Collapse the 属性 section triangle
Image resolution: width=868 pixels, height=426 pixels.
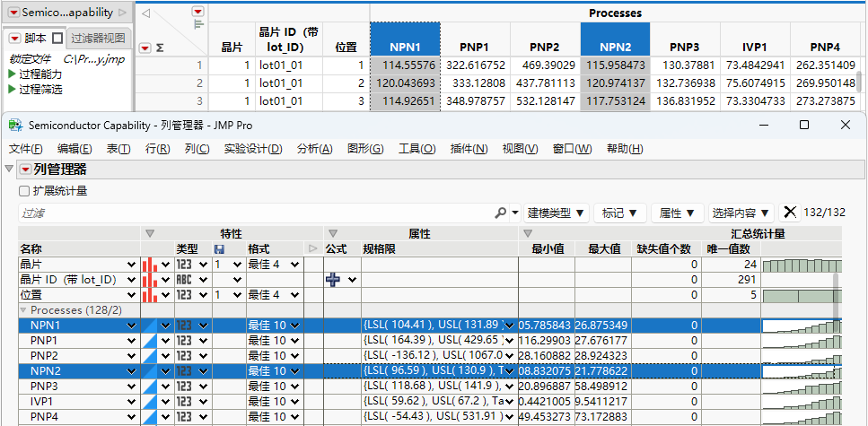click(x=333, y=234)
